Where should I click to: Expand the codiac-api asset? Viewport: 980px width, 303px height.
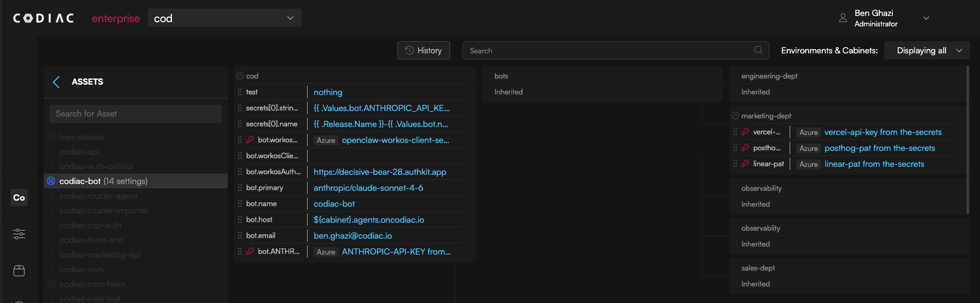coord(52,151)
